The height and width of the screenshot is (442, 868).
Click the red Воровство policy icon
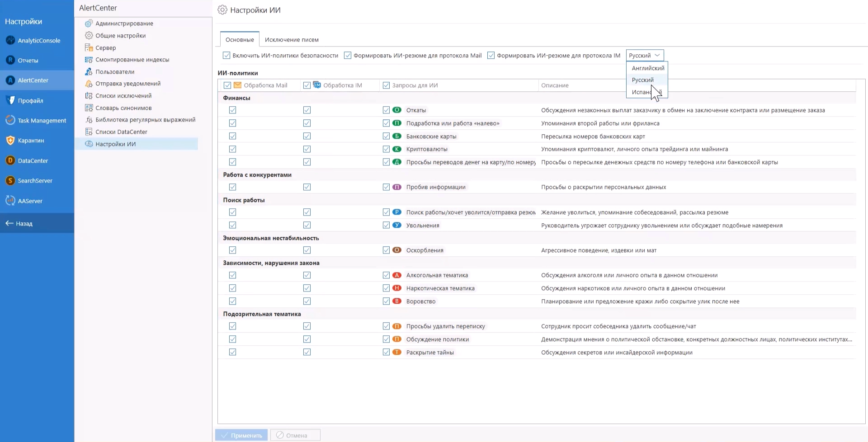click(397, 301)
